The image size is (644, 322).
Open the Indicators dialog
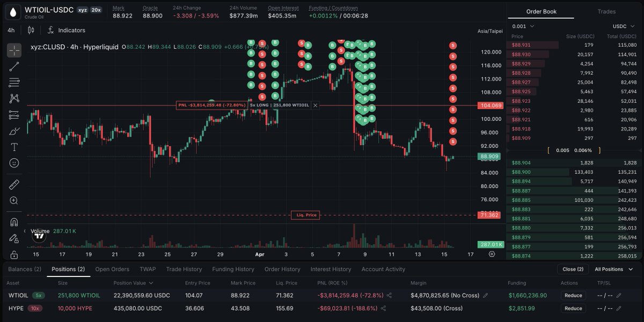point(67,31)
